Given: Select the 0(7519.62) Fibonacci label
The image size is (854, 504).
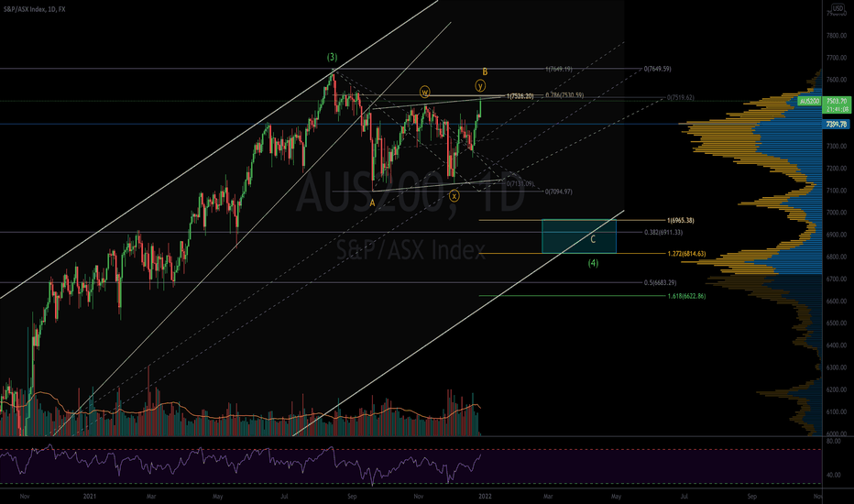Looking at the screenshot, I should point(681,98).
